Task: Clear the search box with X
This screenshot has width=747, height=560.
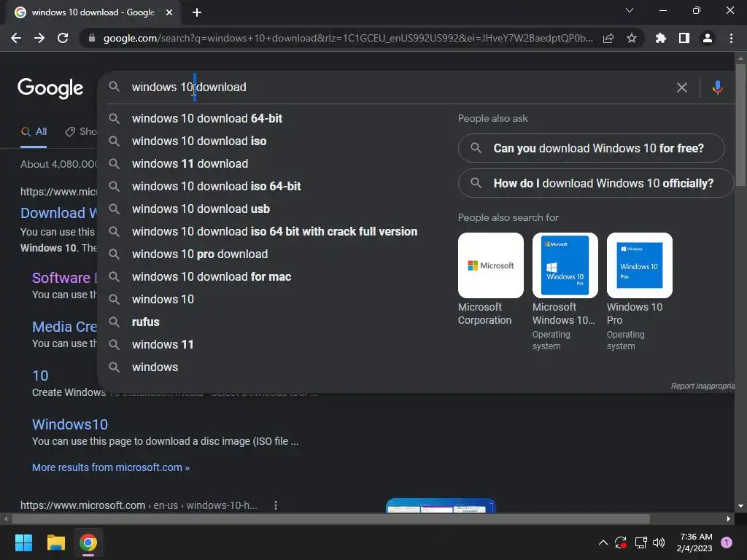Action: coord(682,87)
